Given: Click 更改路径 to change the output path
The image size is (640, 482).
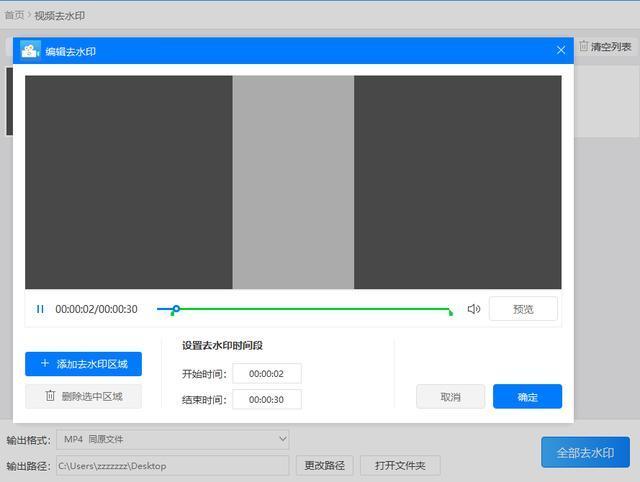Looking at the screenshot, I should tap(324, 465).
